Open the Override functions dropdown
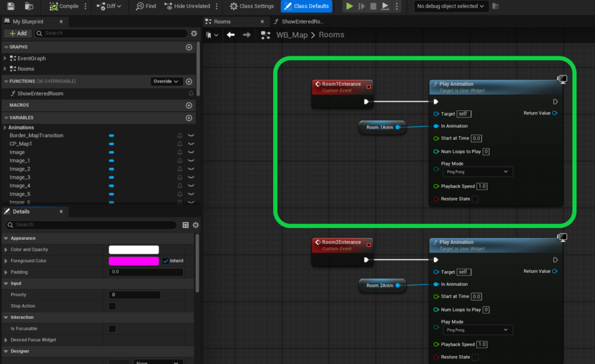The height and width of the screenshot is (364, 595). (x=167, y=82)
